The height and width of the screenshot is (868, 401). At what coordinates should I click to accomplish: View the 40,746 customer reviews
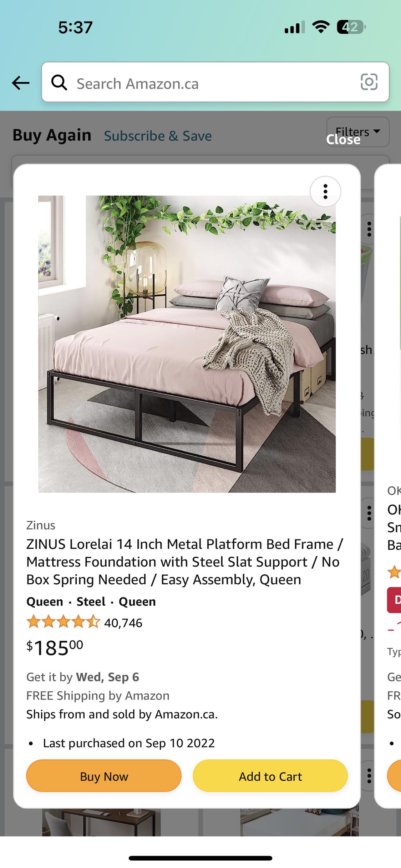[123, 623]
